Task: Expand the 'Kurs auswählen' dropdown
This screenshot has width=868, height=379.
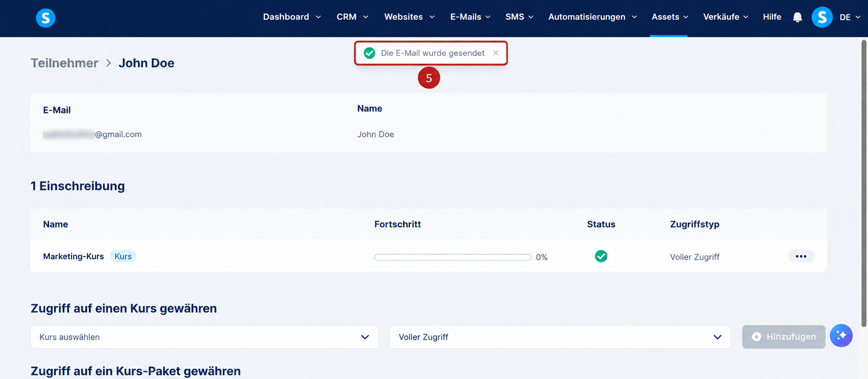Action: point(204,337)
